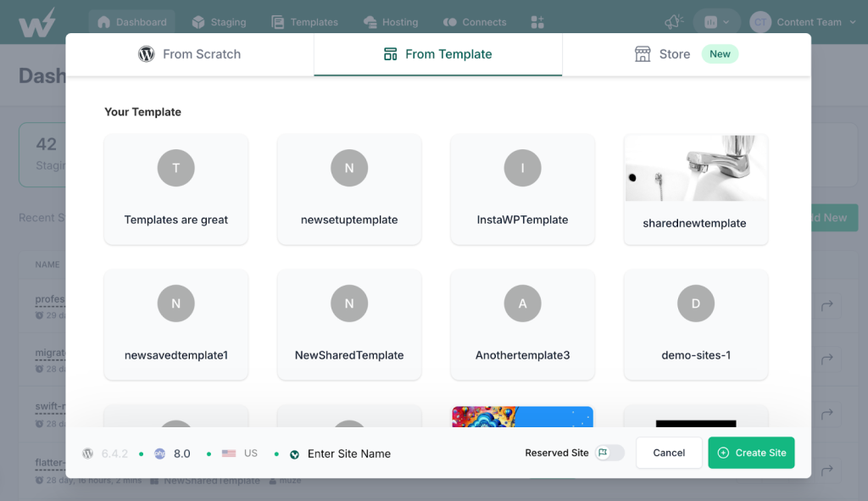The width and height of the screenshot is (868, 501).
Task: Open the usage stats dropdown in header
Action: click(716, 22)
